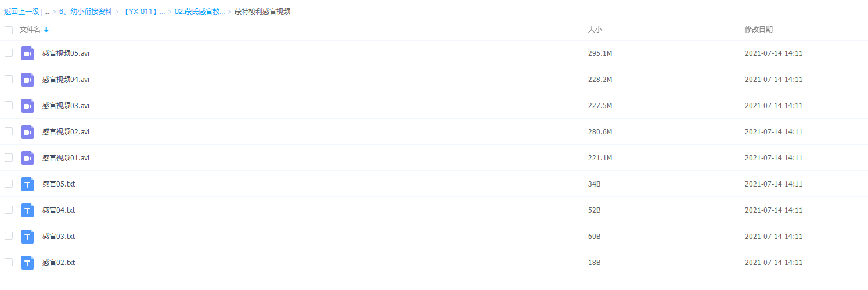Click the text file icon for 感官02.txt
This screenshot has height=290, width=868.
click(27, 263)
